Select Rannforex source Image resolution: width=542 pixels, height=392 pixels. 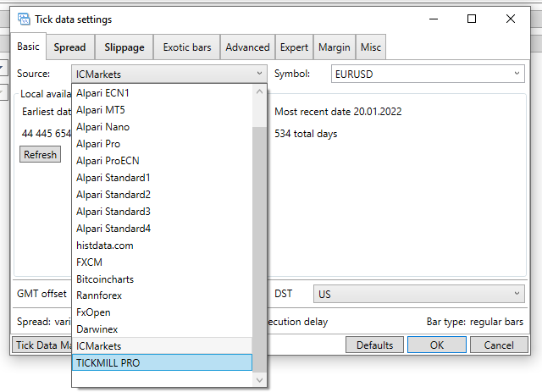162,295
